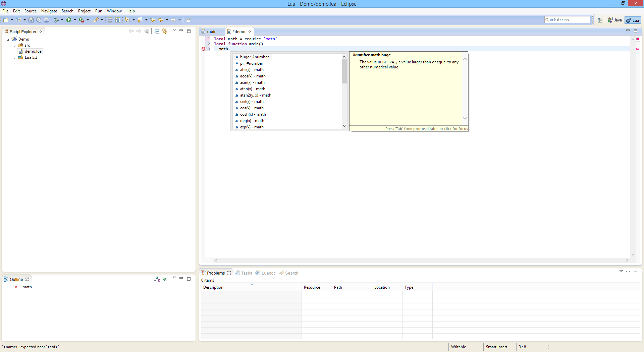Toggle Sort alphabetically in Outline view
The height and width of the screenshot is (352, 644).
157,279
